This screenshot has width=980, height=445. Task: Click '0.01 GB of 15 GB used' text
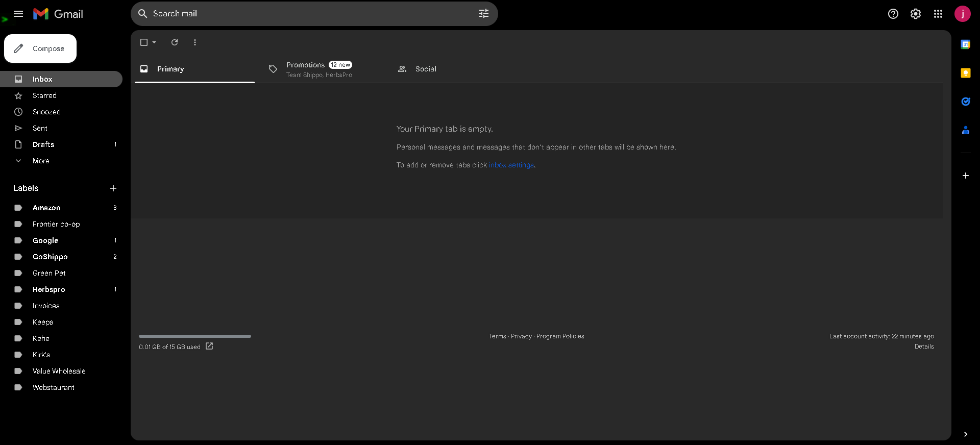[x=169, y=347]
